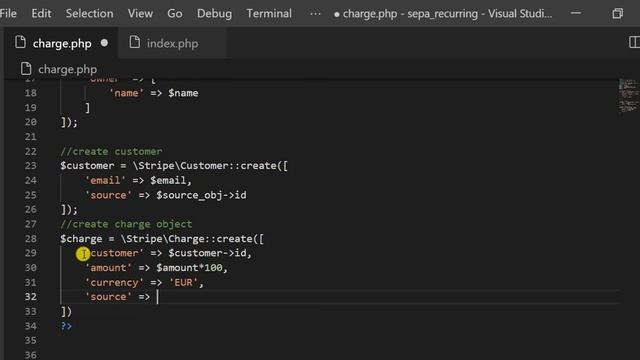Click the breadcrumb file icon
The image size is (640, 360).
[x=26, y=69]
